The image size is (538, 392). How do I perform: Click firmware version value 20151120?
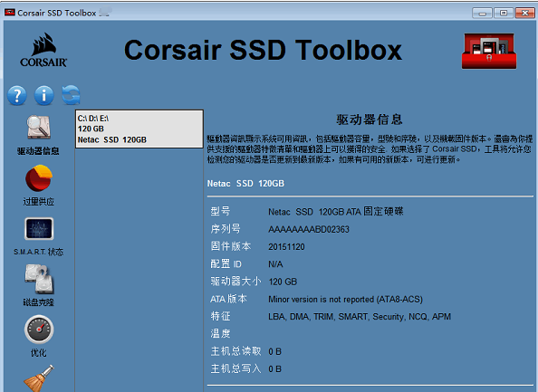click(x=286, y=247)
